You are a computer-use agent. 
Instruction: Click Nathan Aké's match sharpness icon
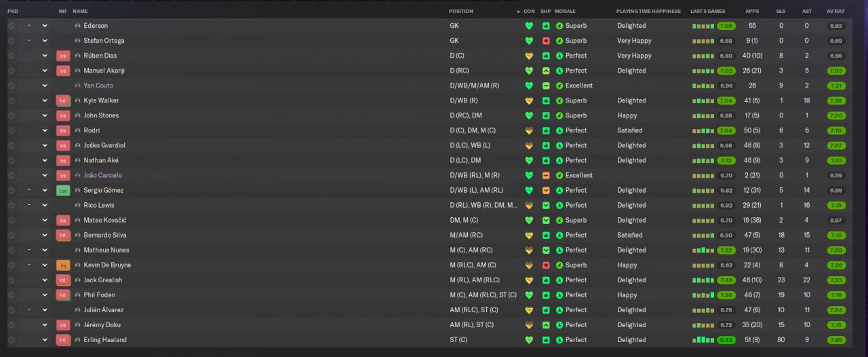(x=546, y=160)
